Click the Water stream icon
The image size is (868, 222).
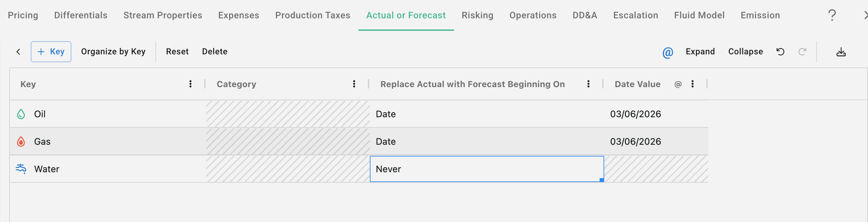point(21,168)
